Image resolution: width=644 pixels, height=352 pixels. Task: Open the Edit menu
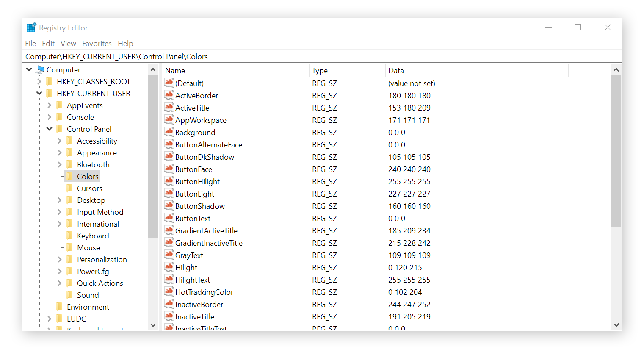(x=48, y=44)
